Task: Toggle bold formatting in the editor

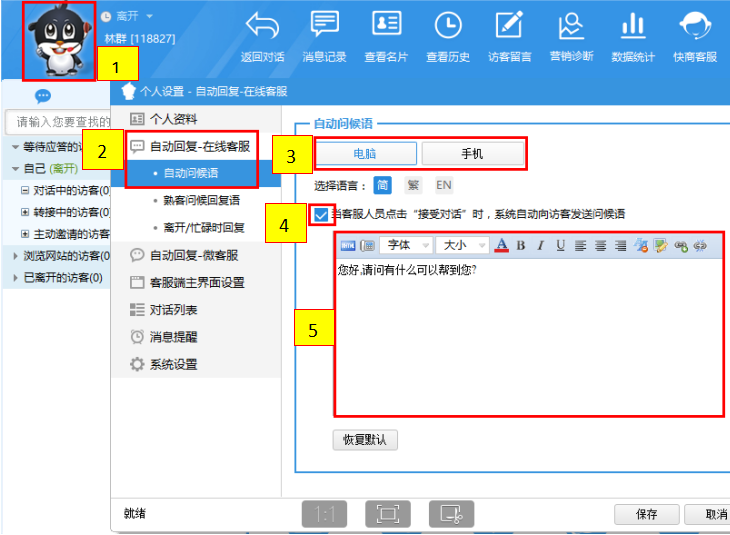Action: point(521,246)
